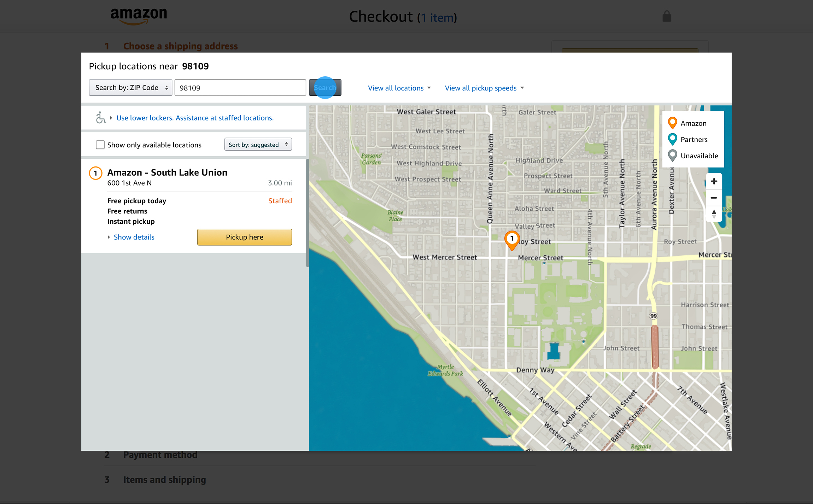Click the Amazon logo in header
Screen dimensions: 813x504
coord(139,16)
